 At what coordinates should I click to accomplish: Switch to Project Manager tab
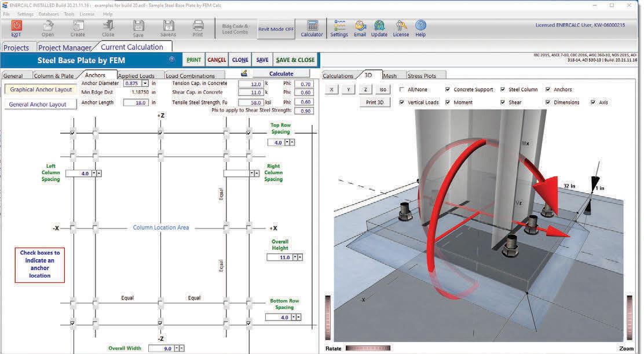point(65,47)
